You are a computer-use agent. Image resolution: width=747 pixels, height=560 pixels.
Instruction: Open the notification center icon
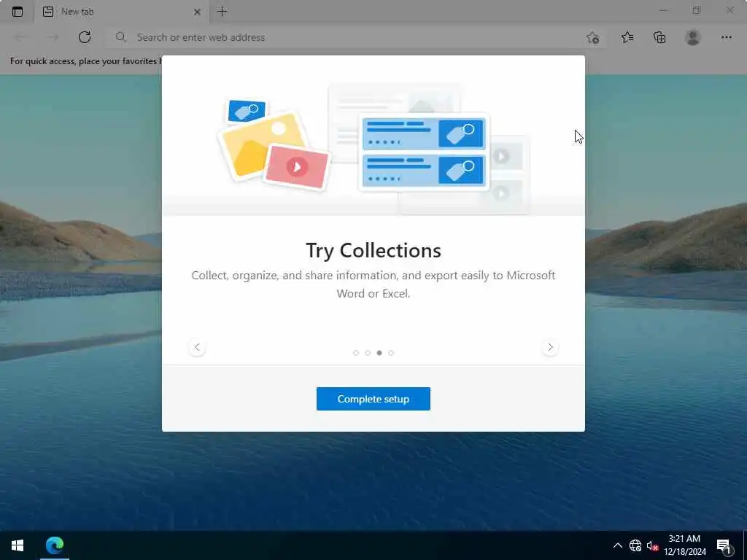[723, 545]
